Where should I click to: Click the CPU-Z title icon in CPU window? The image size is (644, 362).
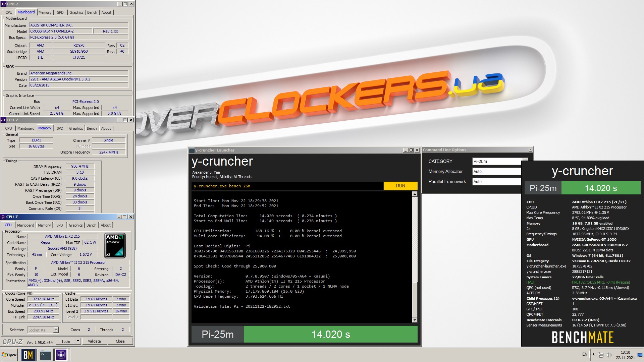click(3, 217)
